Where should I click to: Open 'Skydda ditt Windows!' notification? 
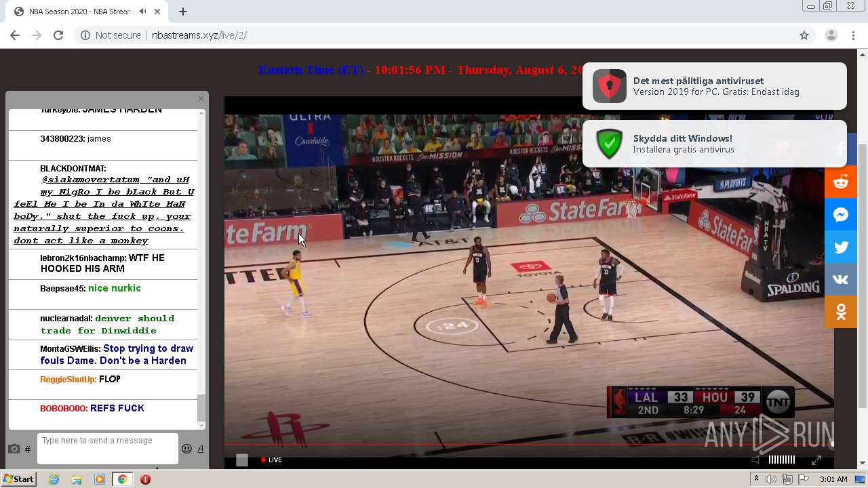(x=715, y=144)
